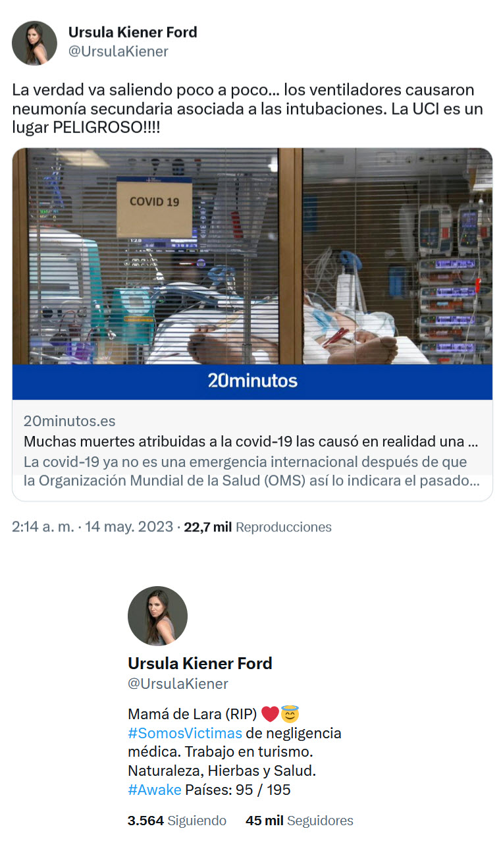The height and width of the screenshot is (868, 503).
Task: View the 3.564 Siguiendo list
Action: 177,821
